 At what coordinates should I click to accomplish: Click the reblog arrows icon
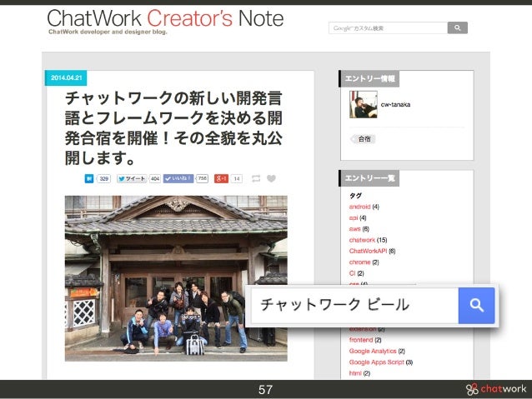point(256,178)
